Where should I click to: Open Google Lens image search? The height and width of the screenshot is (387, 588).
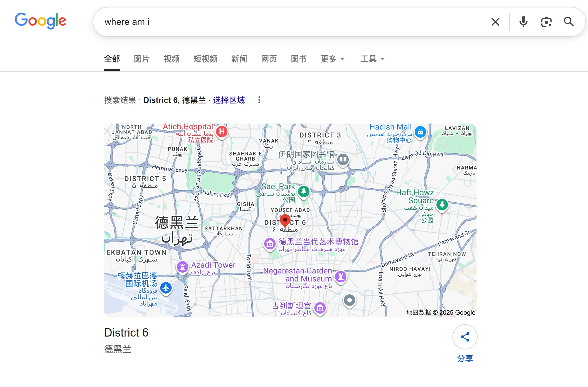546,21
